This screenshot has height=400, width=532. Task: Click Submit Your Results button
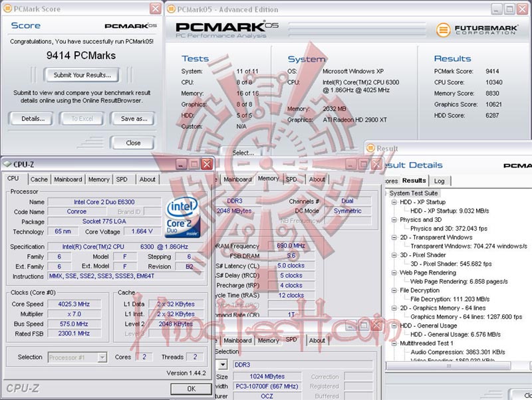[x=81, y=75]
